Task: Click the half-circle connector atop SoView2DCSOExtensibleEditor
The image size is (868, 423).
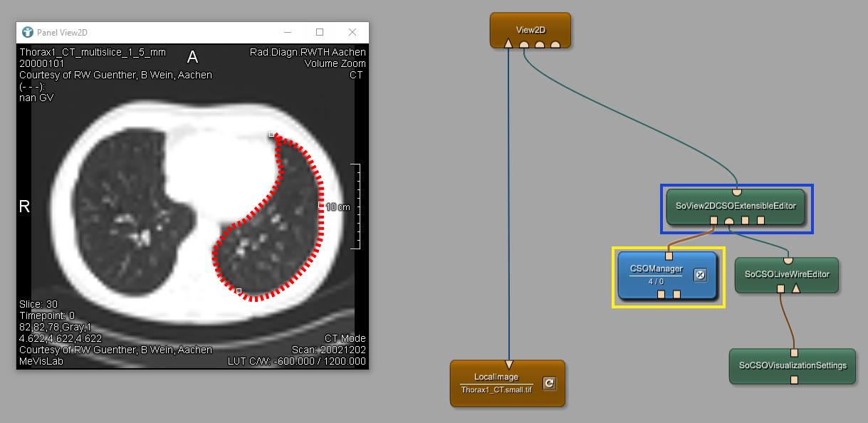Action: [x=737, y=191]
